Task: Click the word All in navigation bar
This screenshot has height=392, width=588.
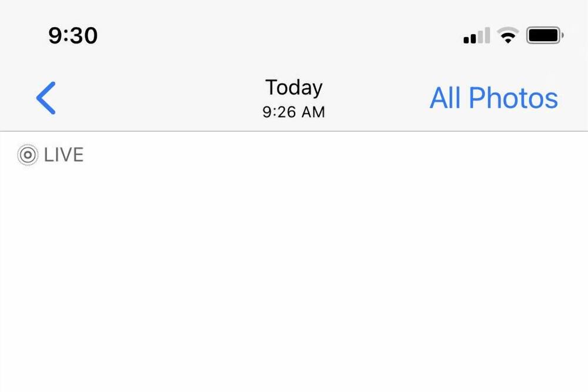Action: (x=445, y=98)
